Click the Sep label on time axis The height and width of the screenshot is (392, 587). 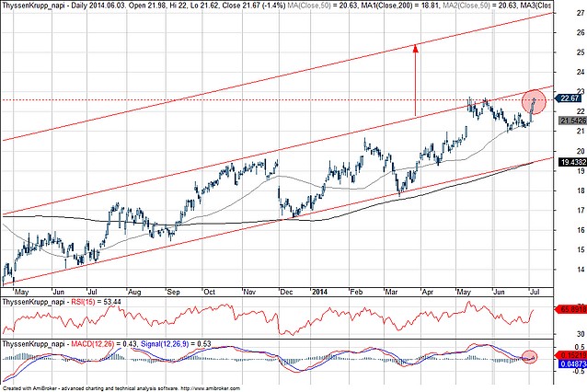(x=173, y=292)
